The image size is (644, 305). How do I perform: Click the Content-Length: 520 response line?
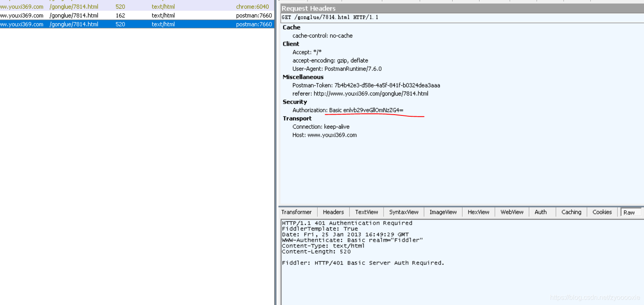(316, 252)
